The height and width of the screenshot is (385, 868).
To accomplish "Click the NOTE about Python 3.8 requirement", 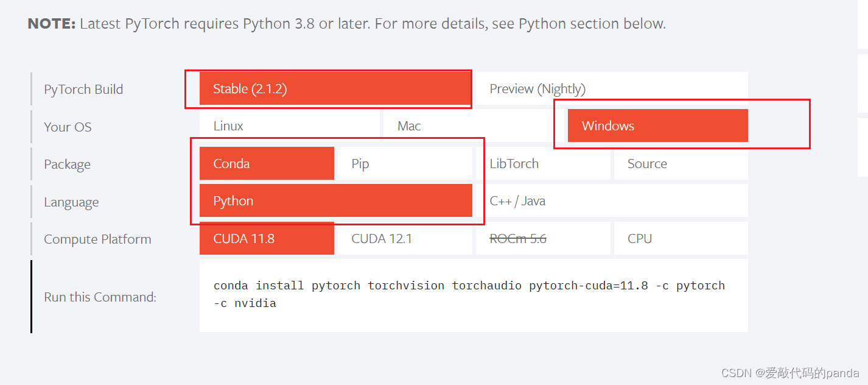I will pos(346,24).
